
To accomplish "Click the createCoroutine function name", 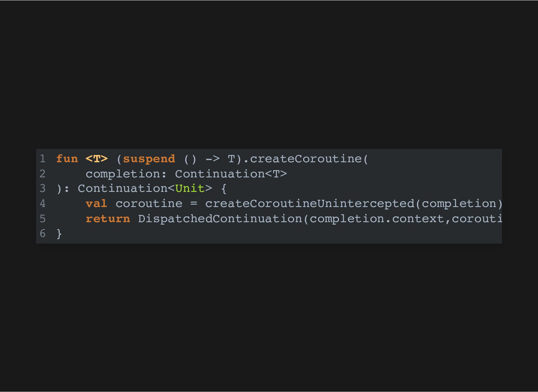I will tap(306, 159).
